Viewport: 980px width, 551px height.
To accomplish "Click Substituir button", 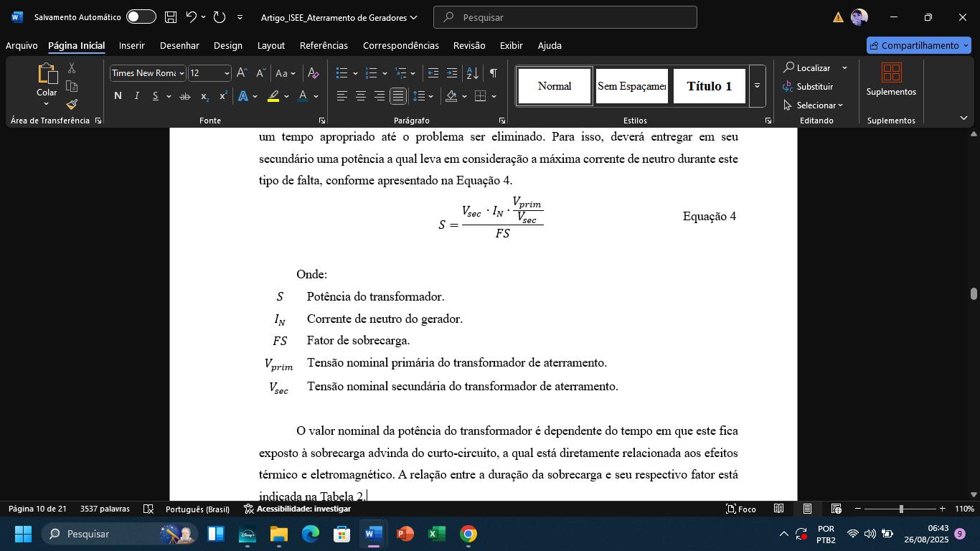I will [808, 86].
